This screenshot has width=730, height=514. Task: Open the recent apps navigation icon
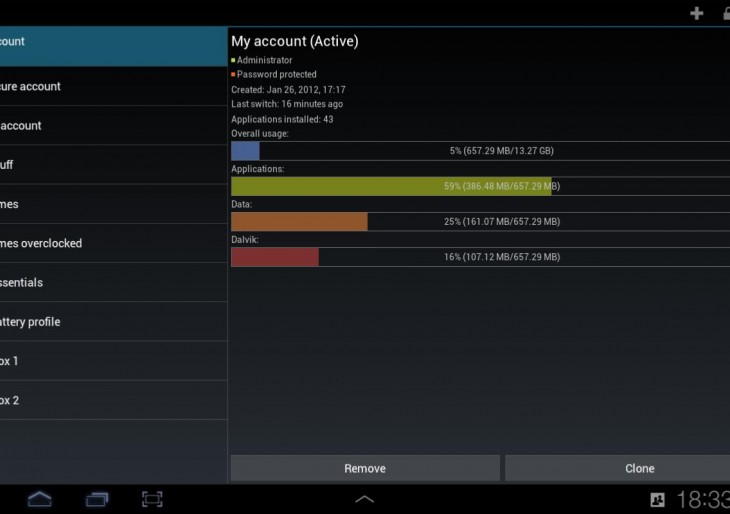97,499
